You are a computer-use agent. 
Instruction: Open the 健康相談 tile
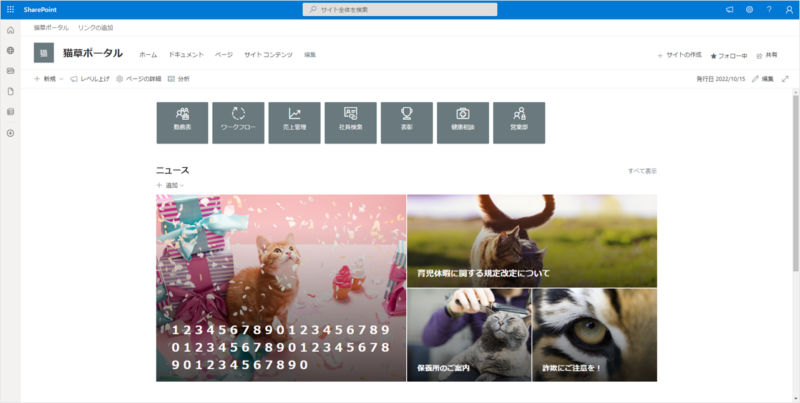pos(463,121)
